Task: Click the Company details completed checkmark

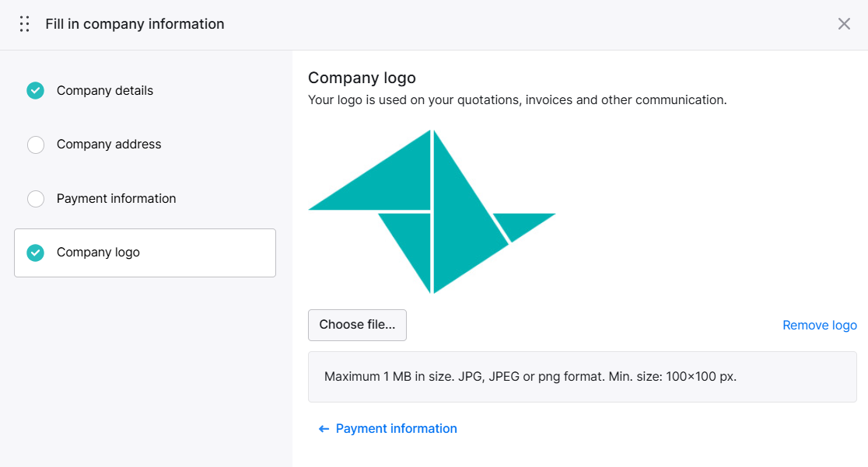Action: click(36, 91)
